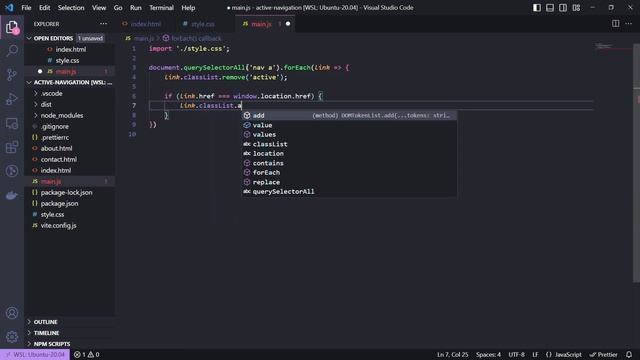Screen dimensions: 640x360
Task: Open Remote Explorer view
Action: [12, 123]
